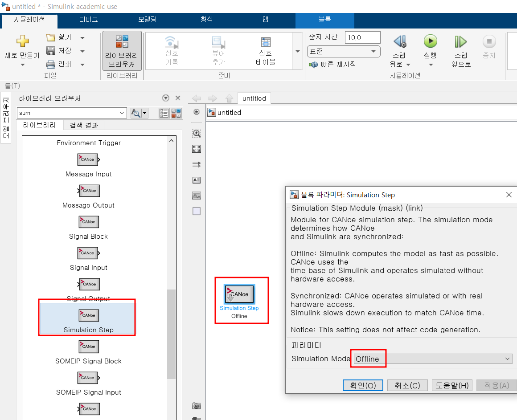
Task: Select the Signal Block CANoe icon
Action: (88, 222)
